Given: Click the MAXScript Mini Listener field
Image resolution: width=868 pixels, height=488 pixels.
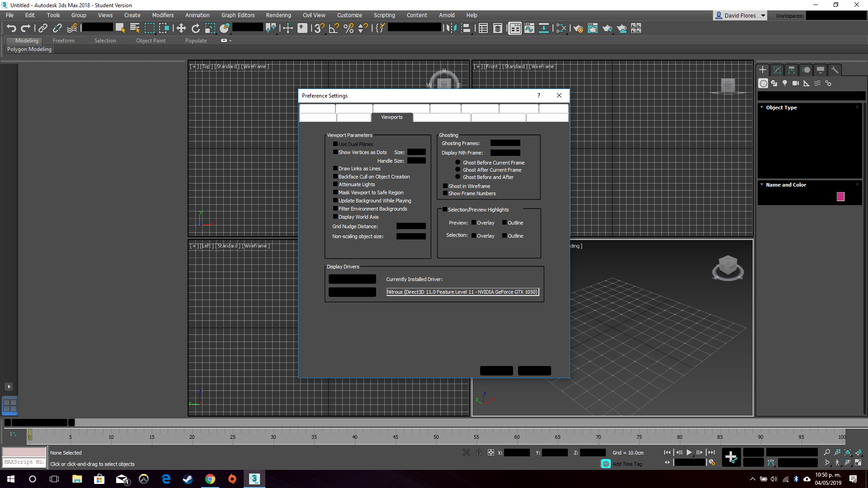Looking at the screenshot, I should coord(24,462).
